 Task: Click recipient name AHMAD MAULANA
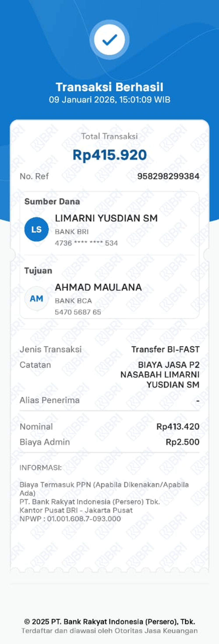coord(98,287)
